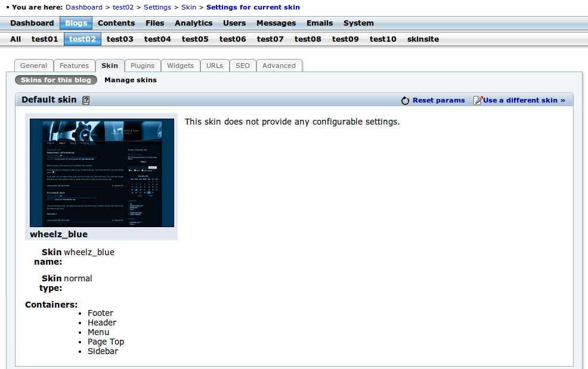Open the Advanced settings tab
Viewport: 588px width, 369px height.
click(x=279, y=66)
